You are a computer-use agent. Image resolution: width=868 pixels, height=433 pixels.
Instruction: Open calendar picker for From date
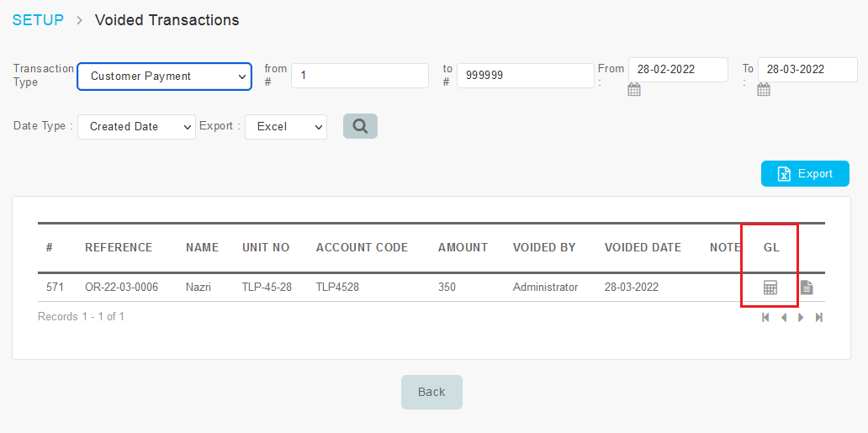(634, 90)
